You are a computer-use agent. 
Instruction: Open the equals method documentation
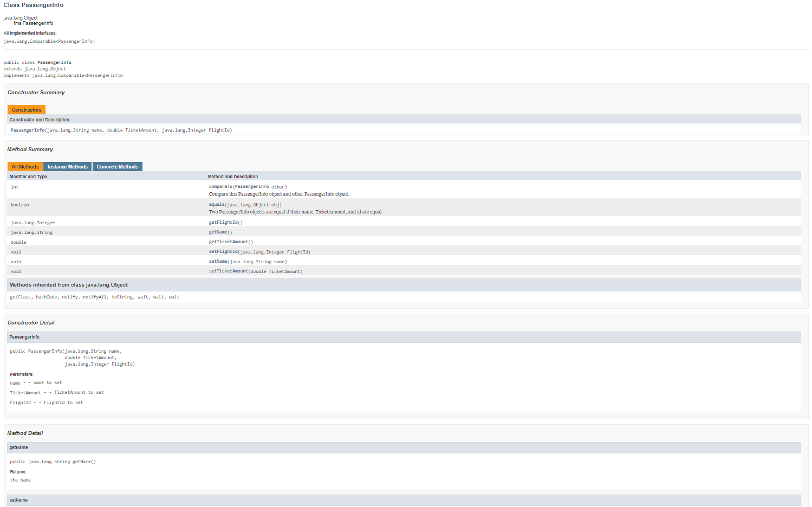tap(216, 204)
